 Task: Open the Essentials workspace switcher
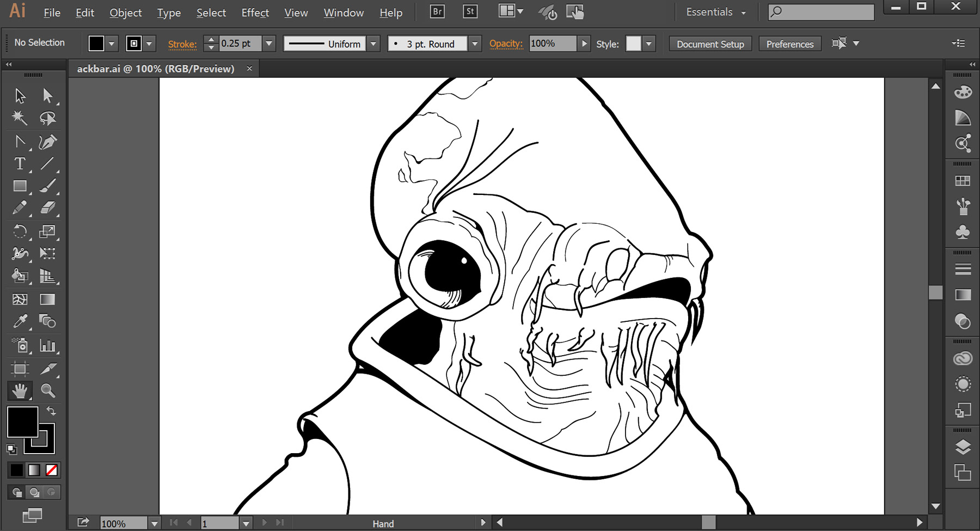(715, 12)
